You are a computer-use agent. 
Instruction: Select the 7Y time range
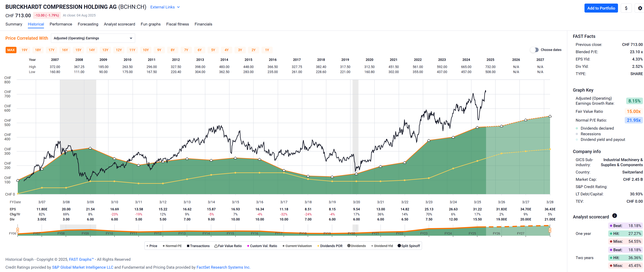[186, 50]
